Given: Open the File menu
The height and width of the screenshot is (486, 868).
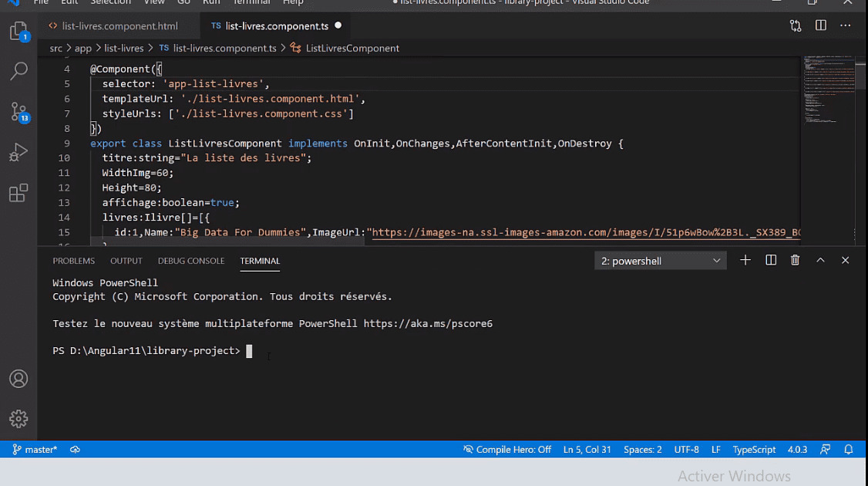Looking at the screenshot, I should [41, 2].
